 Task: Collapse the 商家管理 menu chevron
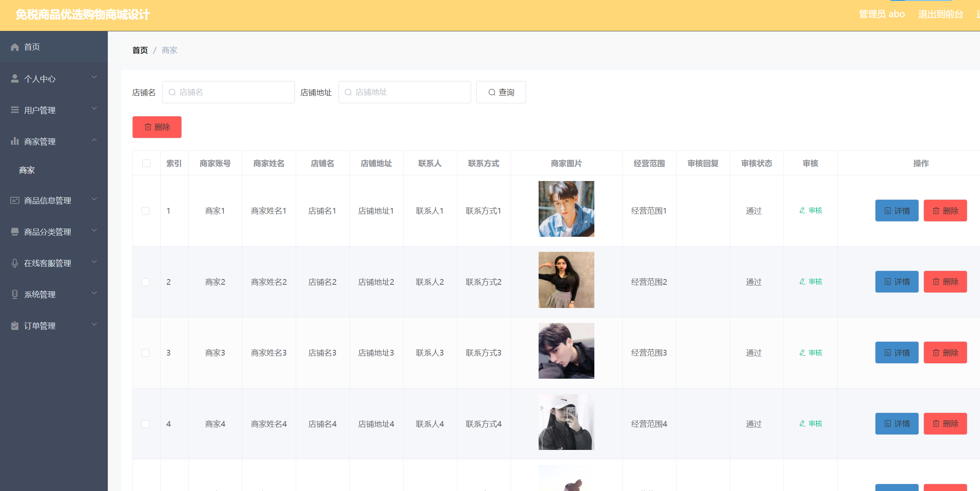coord(94,140)
